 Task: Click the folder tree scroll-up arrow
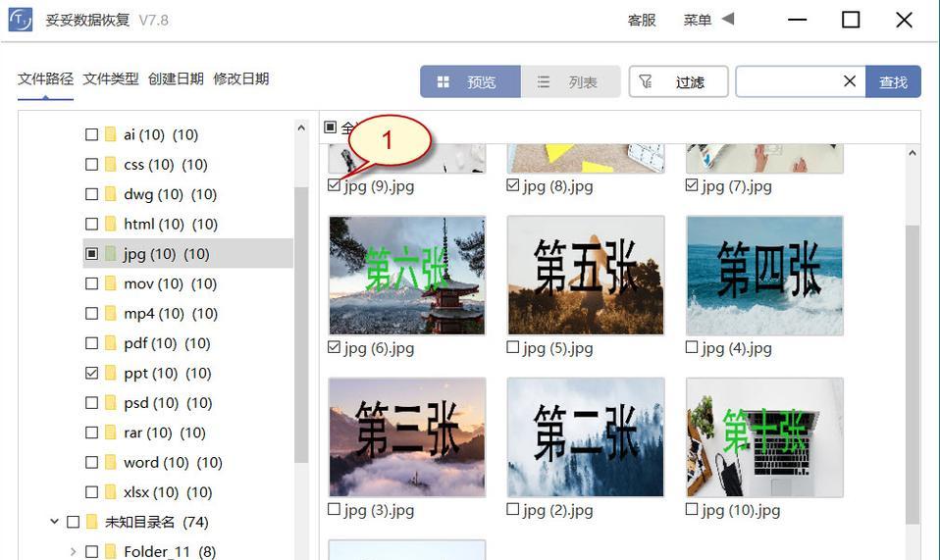coord(301,128)
